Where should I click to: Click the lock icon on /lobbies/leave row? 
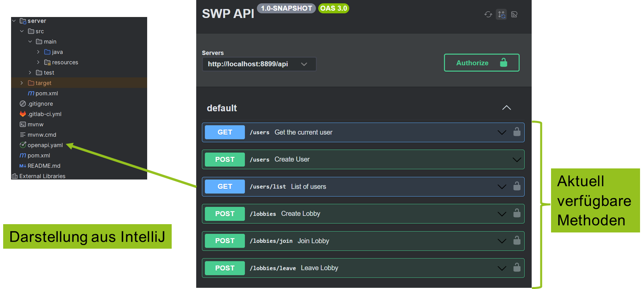point(517,268)
